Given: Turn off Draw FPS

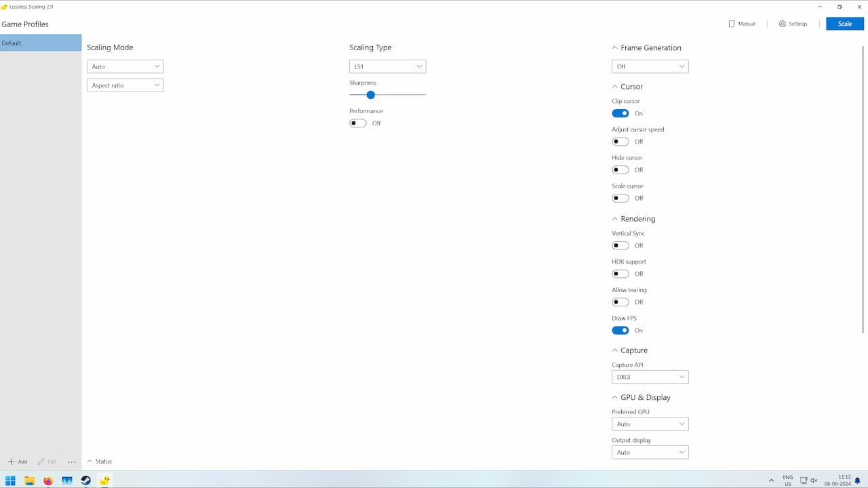Looking at the screenshot, I should 620,330.
